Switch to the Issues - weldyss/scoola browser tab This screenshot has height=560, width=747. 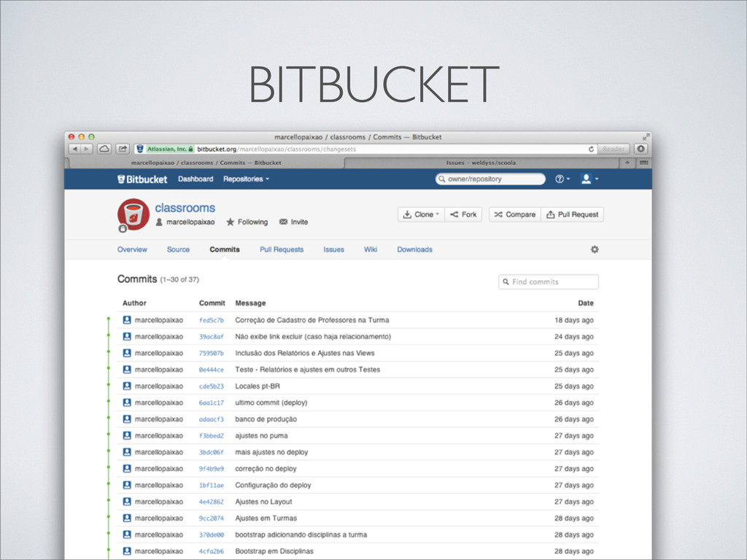point(481,163)
